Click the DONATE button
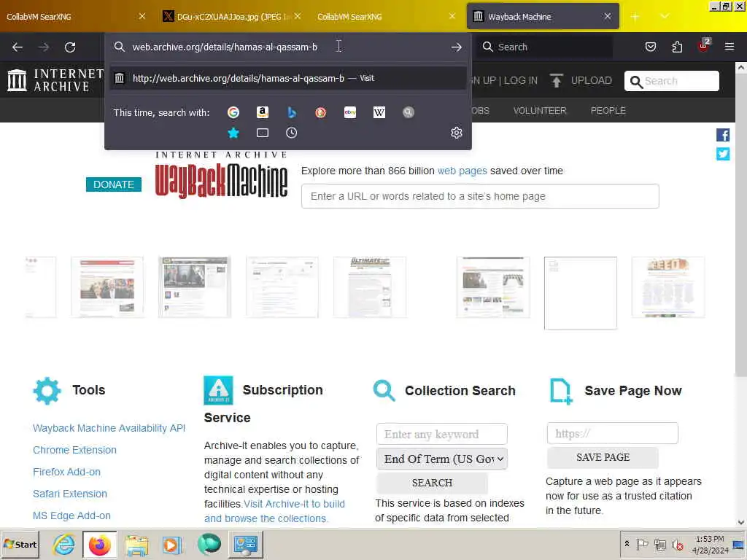The width and height of the screenshot is (747, 560). tap(114, 184)
